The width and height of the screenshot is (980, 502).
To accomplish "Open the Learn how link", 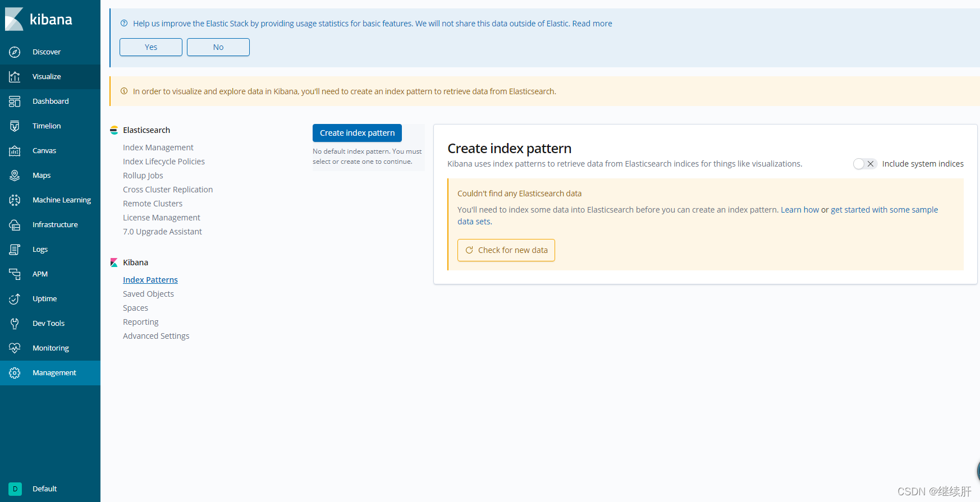I will point(800,210).
